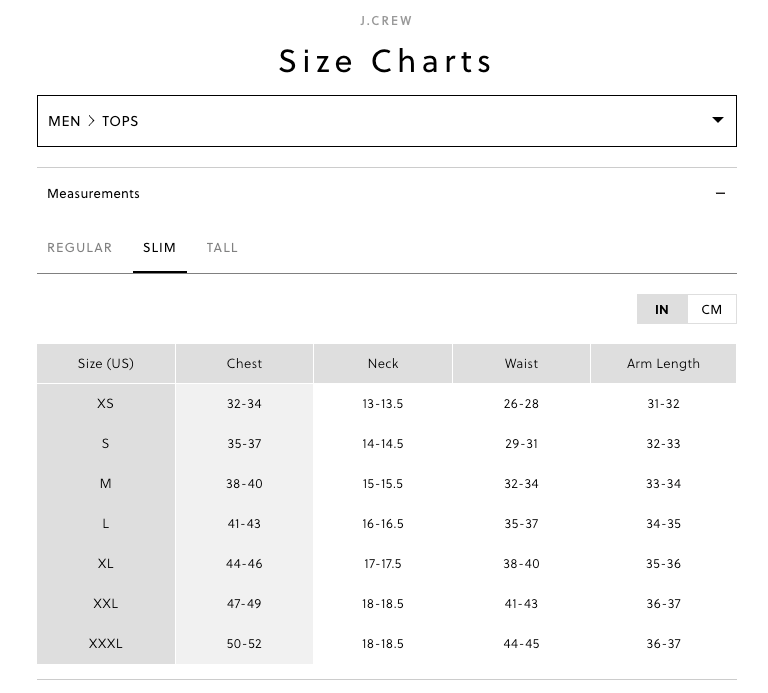The image size is (768, 693).
Task: Click waist value 44-45 for XXXL
Action: [x=521, y=644]
